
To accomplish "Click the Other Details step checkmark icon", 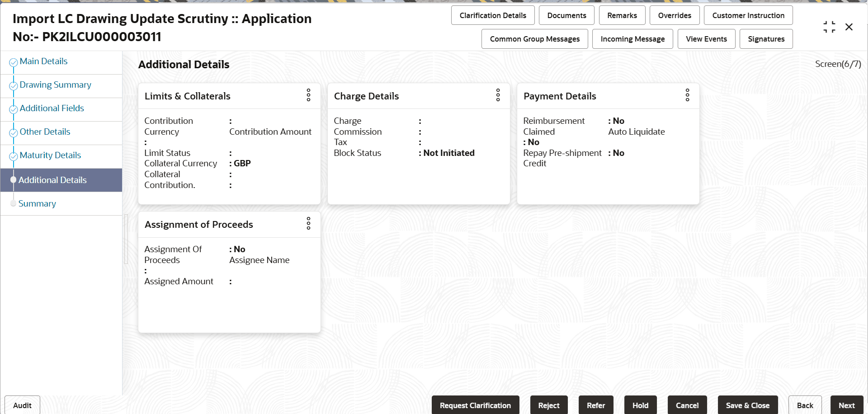I will 14,133.
